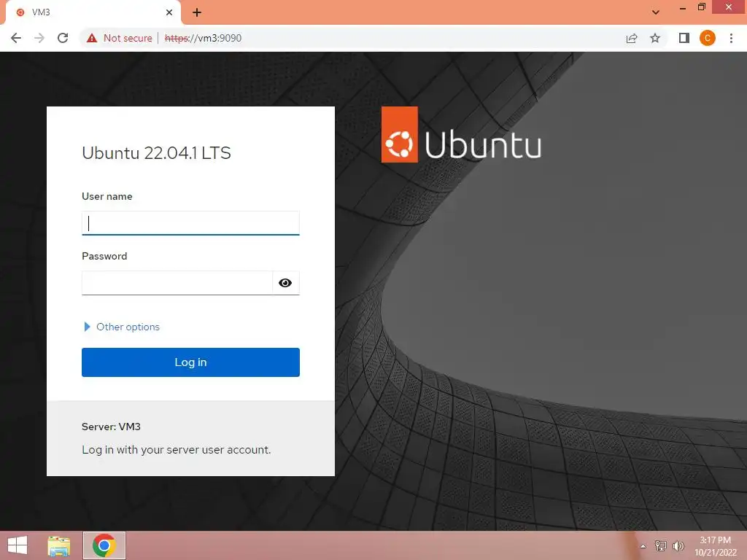Select the VM3 browser tab
This screenshot has width=747, height=560.
(x=93, y=12)
